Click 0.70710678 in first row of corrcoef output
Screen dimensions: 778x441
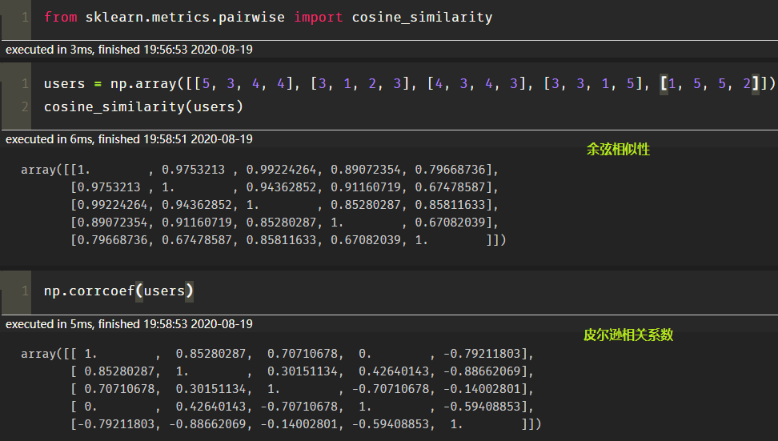point(302,354)
